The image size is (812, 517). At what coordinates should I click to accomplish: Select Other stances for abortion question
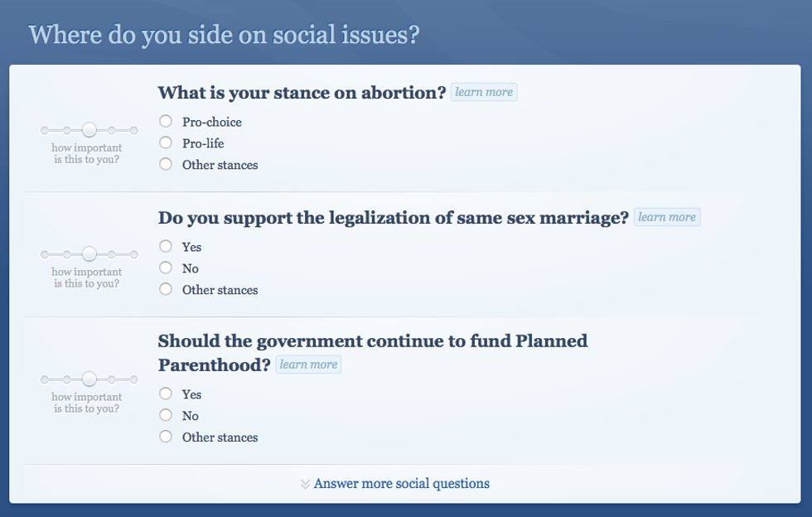[166, 165]
